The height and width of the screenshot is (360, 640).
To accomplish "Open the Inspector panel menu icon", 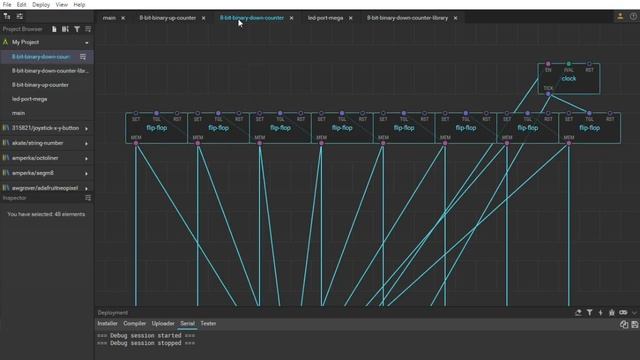I will pyautogui.click(x=88, y=198).
